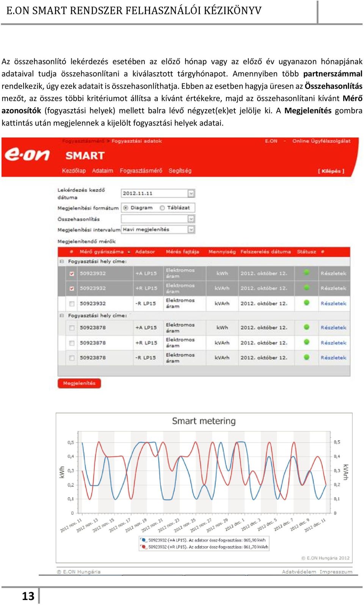Click the Mennyiség column header
This screenshot has height=605, width=364.
[222, 252]
